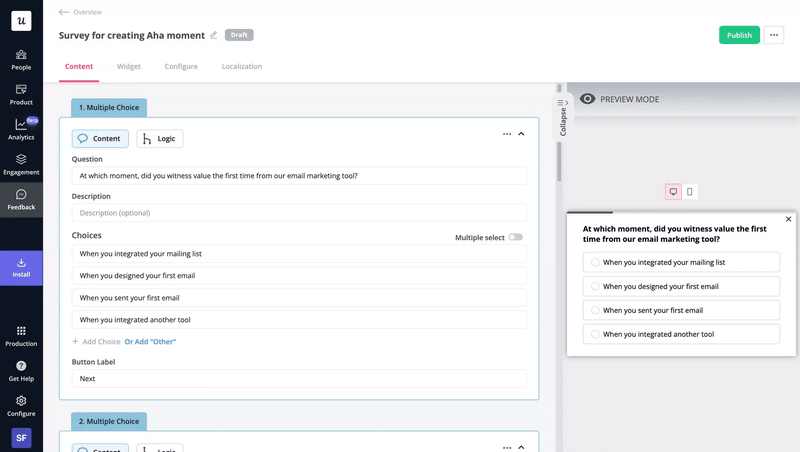Image resolution: width=800 pixels, height=452 pixels.
Task: Select 'When you sent your first email' radio
Action: [x=596, y=310]
